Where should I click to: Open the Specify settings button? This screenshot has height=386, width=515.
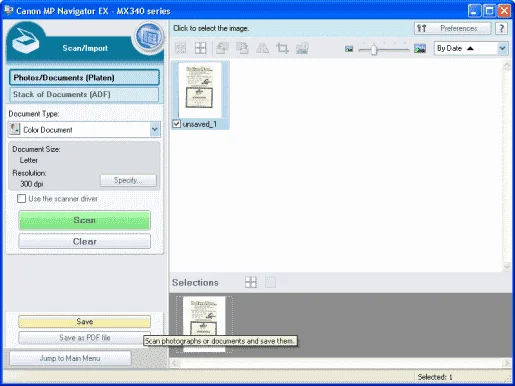128,180
